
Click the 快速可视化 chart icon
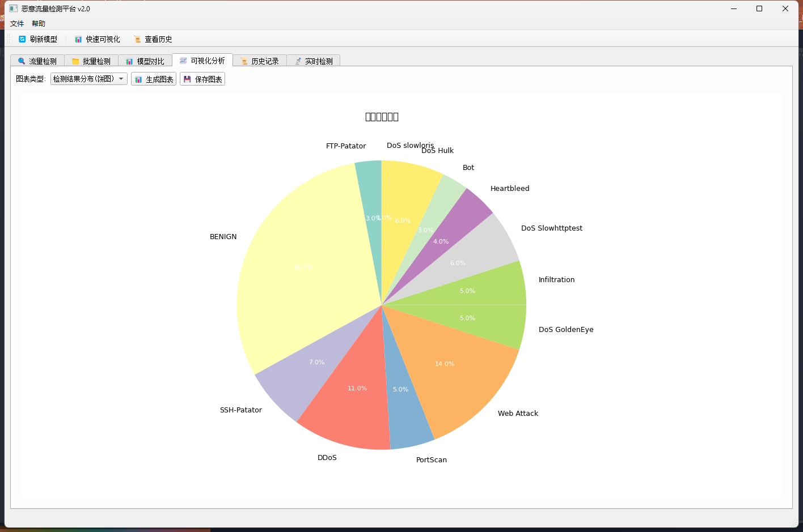click(x=78, y=39)
